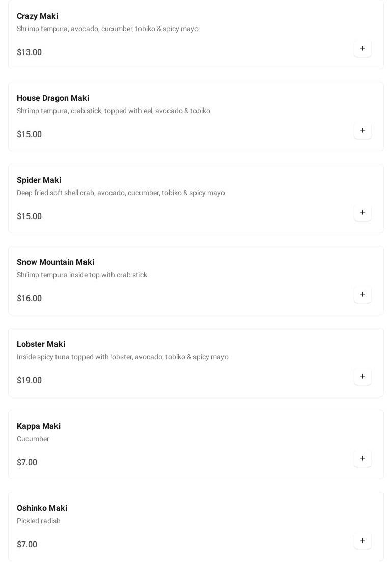Image resolution: width=392 pixels, height=569 pixels.
Task: Click the $19.00 Lobster Maki price
Action: [29, 381]
